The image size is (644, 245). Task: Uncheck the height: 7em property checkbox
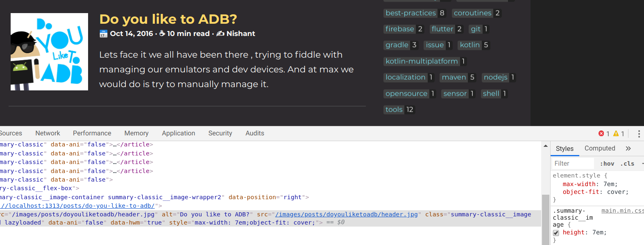tap(556, 233)
